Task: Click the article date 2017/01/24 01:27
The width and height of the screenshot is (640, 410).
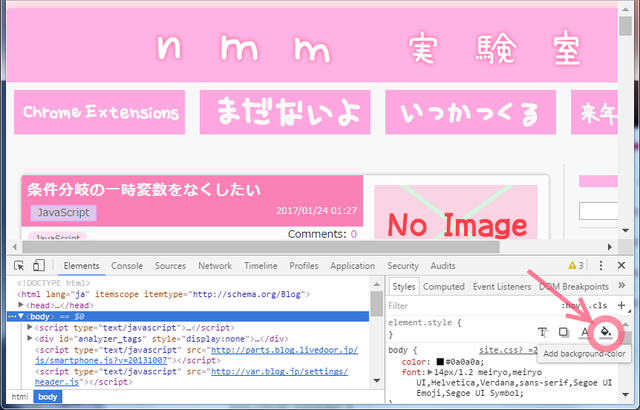Action: pyautogui.click(x=316, y=211)
